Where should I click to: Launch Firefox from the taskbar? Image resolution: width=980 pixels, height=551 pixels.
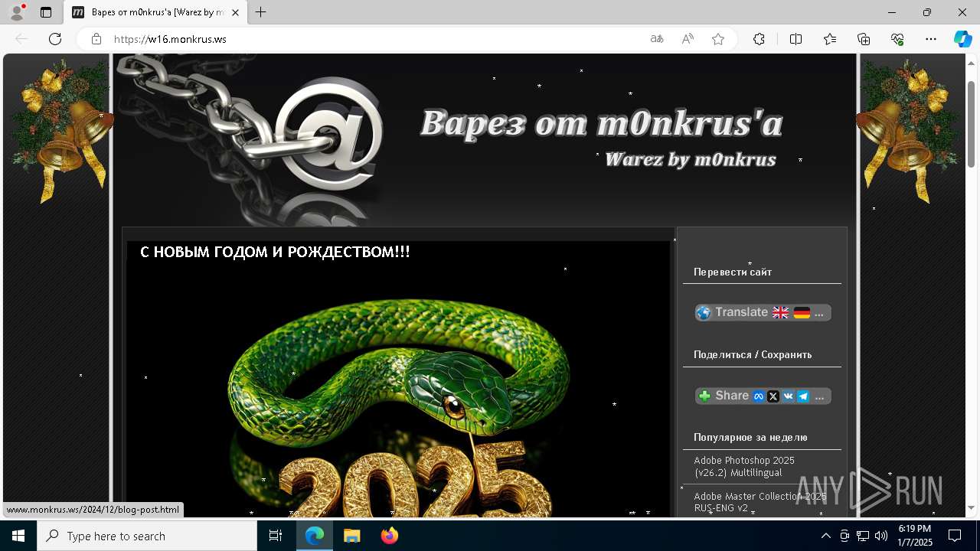click(389, 536)
